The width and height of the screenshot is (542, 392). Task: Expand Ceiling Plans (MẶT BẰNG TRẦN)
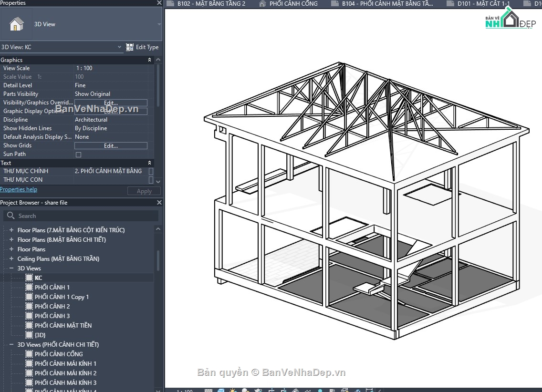click(11, 258)
